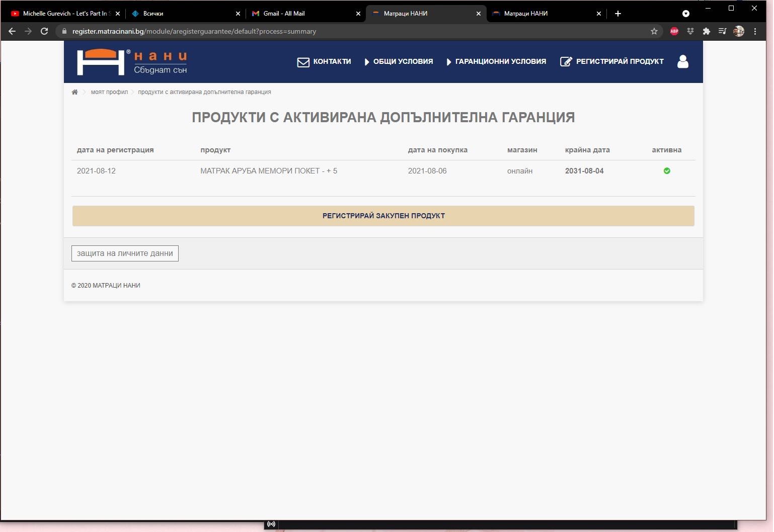Click the broadcast icon at the bottom bar
The height and width of the screenshot is (532, 774).
[x=271, y=524]
